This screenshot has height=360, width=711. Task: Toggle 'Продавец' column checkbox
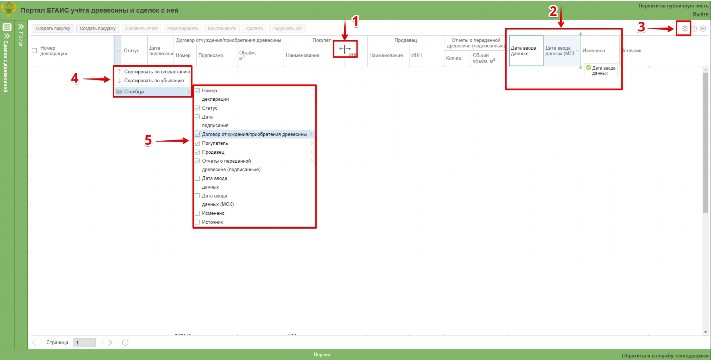click(x=197, y=152)
